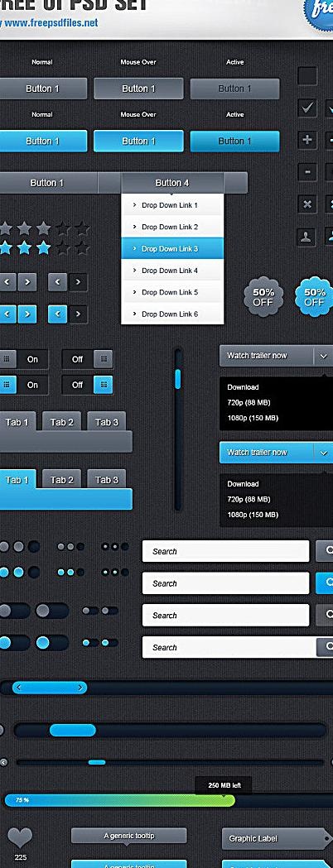Toggle the gray On switch
The image size is (333, 868).
[24, 359]
